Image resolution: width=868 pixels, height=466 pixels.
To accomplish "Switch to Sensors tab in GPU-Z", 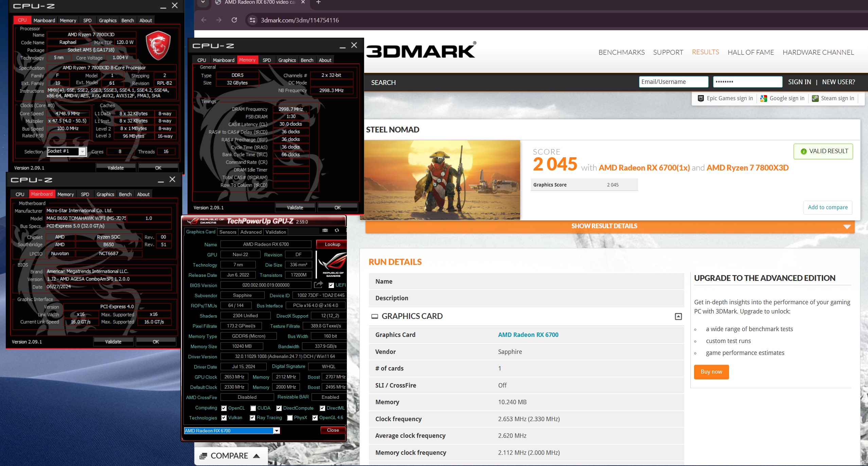I will click(228, 232).
